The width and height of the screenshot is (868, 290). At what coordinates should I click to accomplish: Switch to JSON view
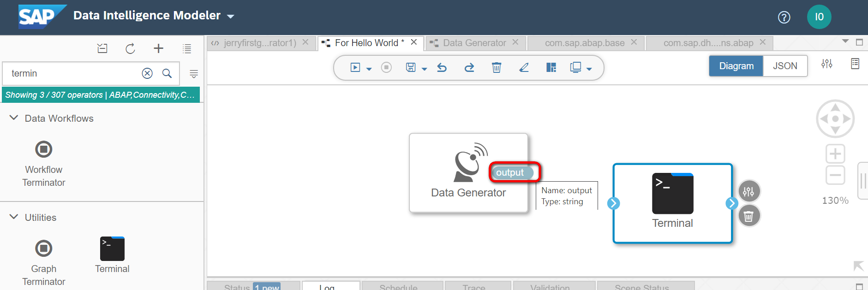click(785, 66)
